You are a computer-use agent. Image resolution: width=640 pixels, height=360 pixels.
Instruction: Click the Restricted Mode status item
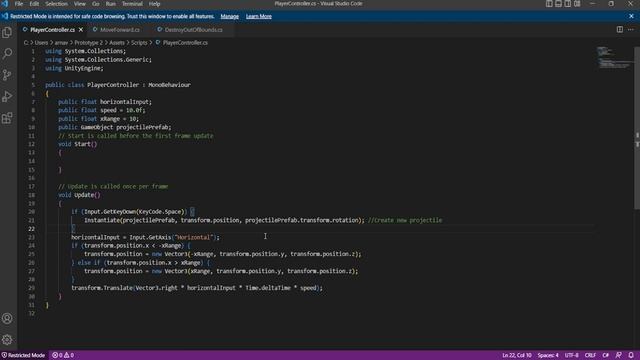(23, 355)
